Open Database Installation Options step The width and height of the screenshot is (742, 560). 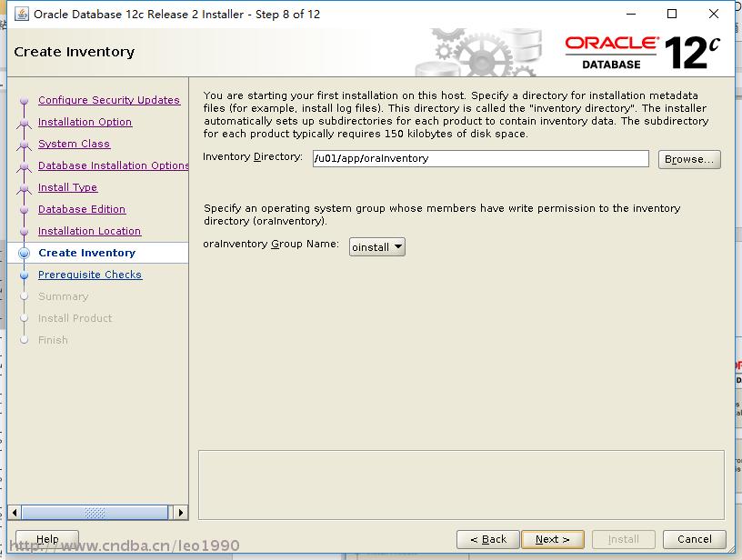click(x=113, y=165)
